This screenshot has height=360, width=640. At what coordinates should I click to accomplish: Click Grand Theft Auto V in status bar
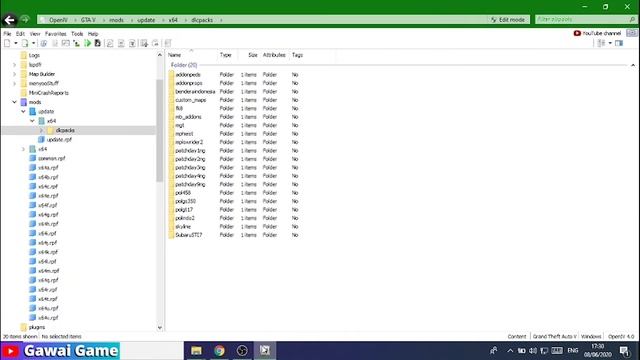tap(554, 337)
